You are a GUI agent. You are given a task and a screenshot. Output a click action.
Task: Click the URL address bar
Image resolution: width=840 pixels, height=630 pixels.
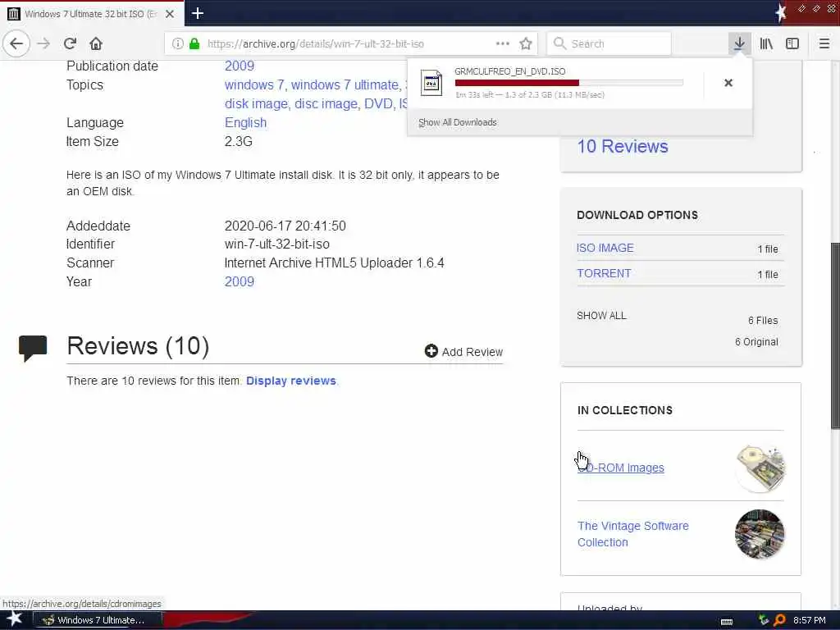pos(350,43)
